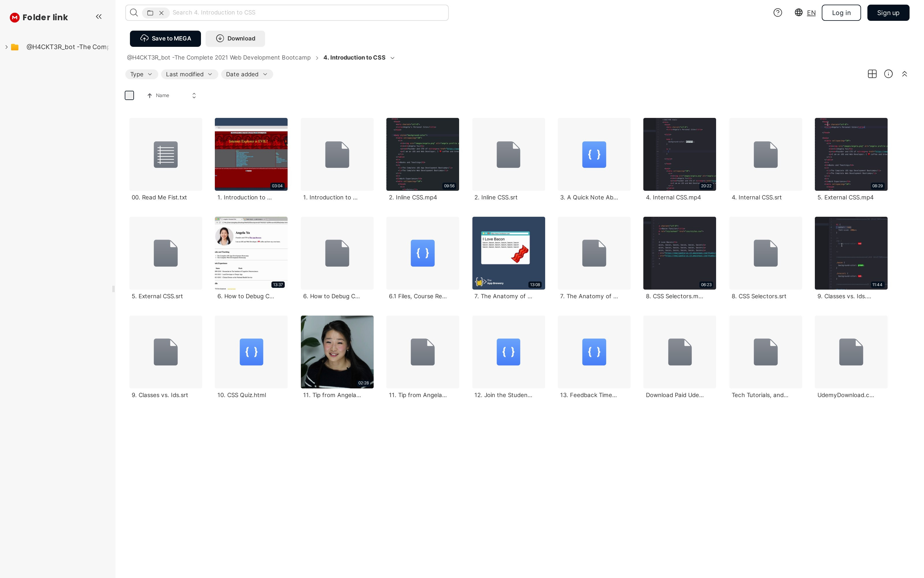Click the 00. Read Me Fist.txt filename
924x578 pixels.
click(159, 198)
